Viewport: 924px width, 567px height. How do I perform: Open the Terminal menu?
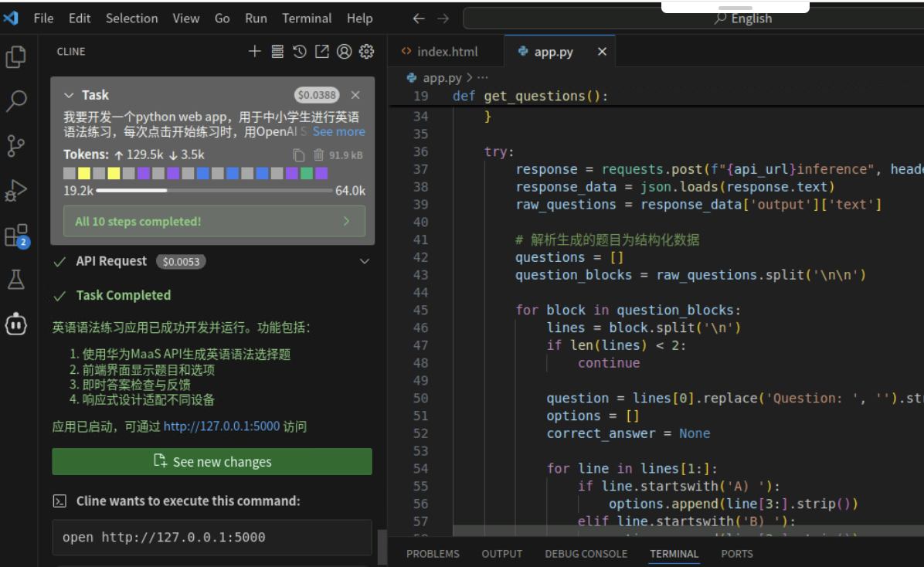[306, 19]
